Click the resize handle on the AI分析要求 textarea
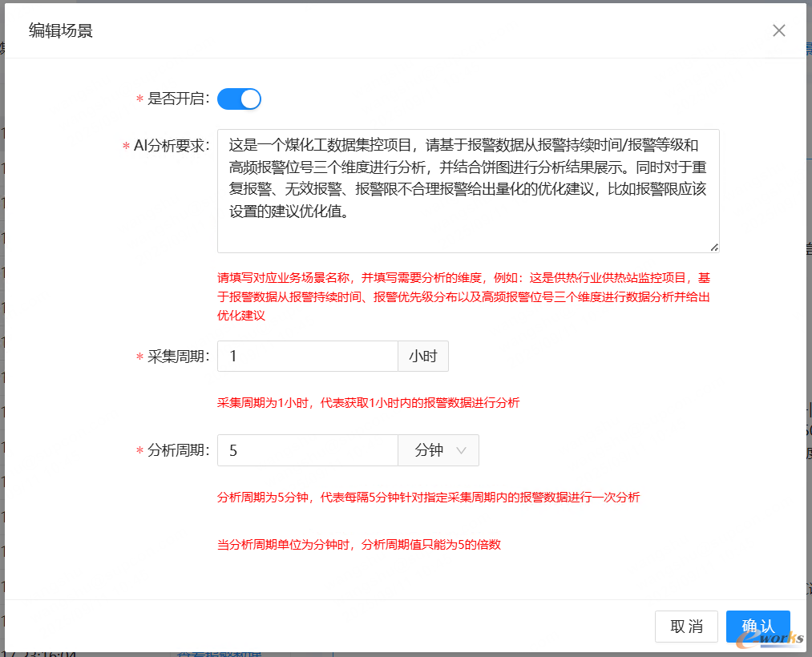The image size is (812, 657). pos(713,247)
